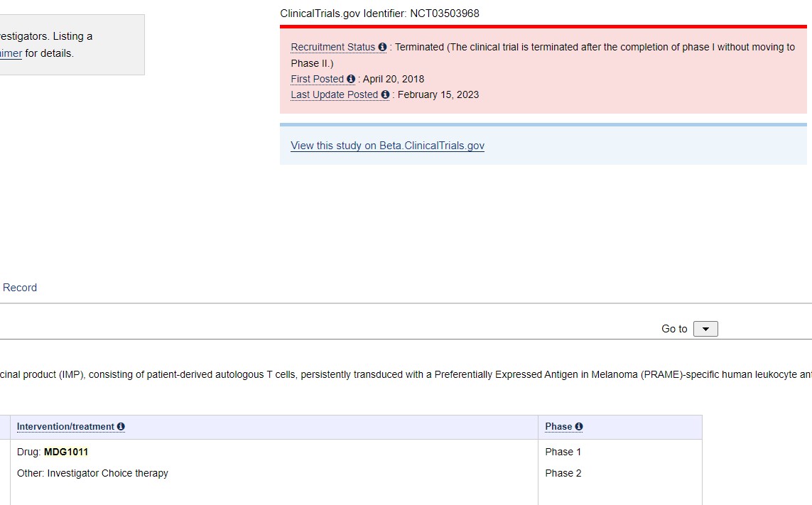
Task: Click the Intervention/treatment column header
Action: [x=65, y=426]
